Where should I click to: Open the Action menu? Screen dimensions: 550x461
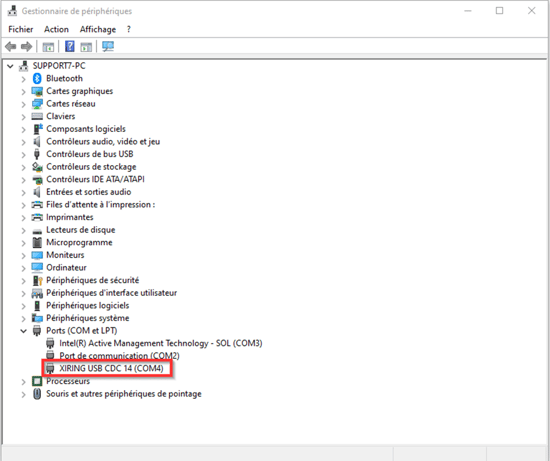(x=56, y=29)
